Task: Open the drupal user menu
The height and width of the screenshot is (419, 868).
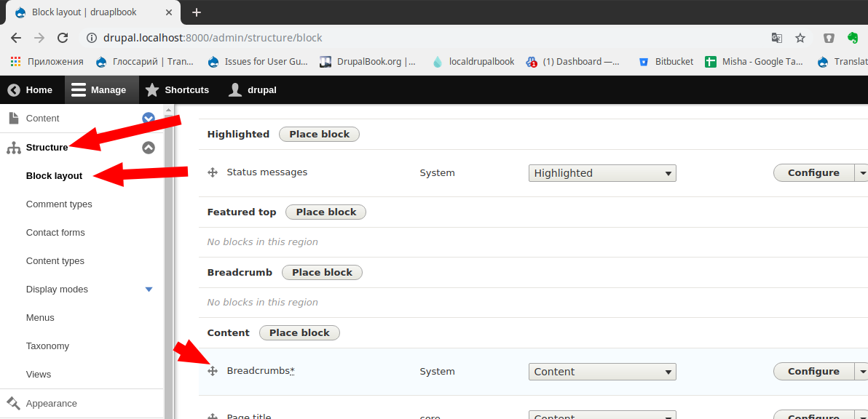Action: [x=253, y=89]
